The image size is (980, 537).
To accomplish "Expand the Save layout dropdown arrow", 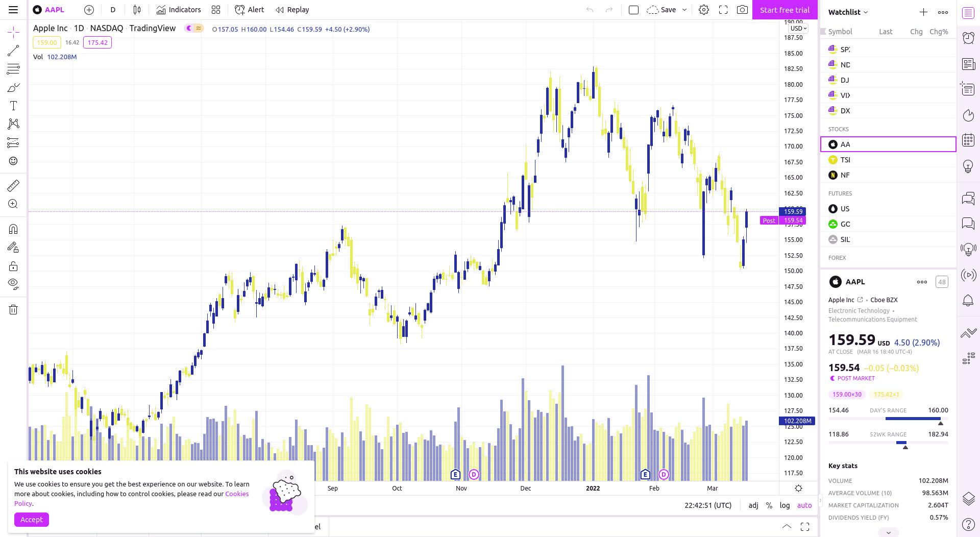I will click(684, 10).
